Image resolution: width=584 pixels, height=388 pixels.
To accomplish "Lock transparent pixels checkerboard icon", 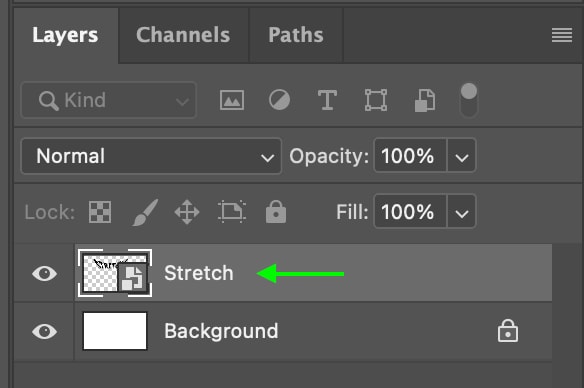I will tap(100, 212).
